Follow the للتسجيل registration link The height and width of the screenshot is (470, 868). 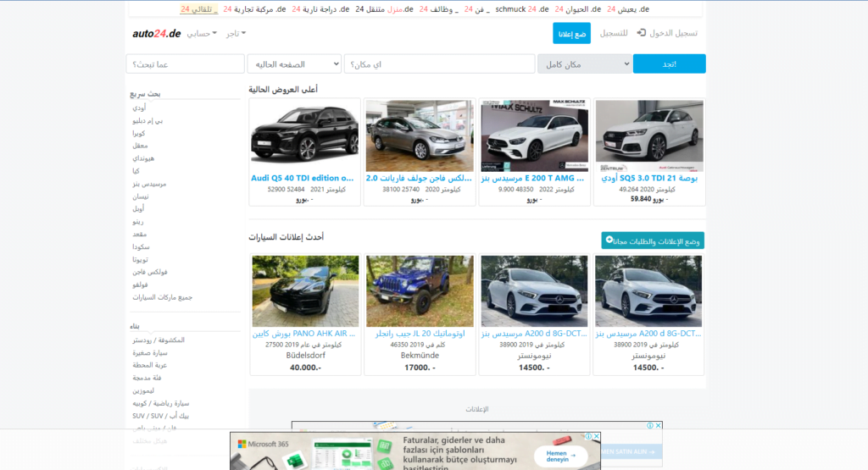pyautogui.click(x=614, y=33)
